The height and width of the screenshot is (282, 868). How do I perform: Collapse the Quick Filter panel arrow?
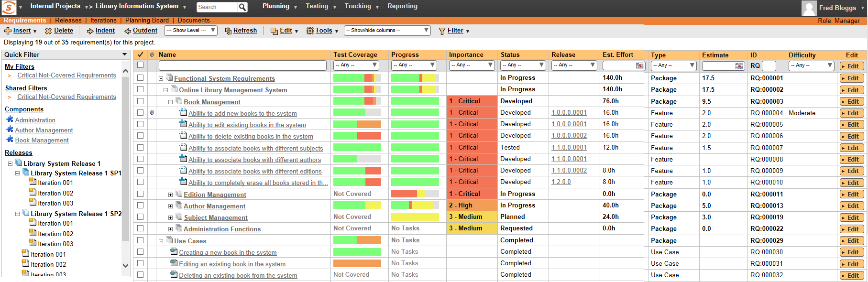coord(125,54)
